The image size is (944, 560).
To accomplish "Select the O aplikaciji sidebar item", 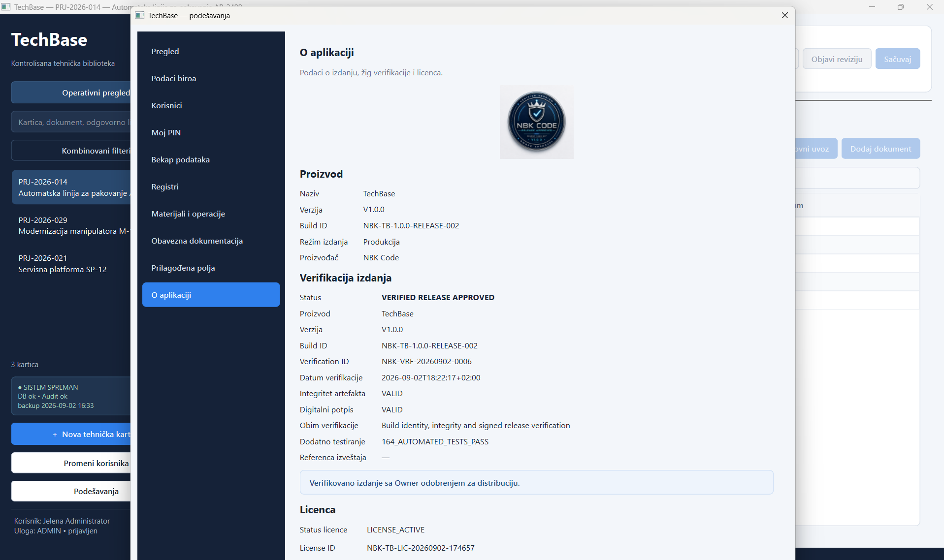I will (x=211, y=295).
